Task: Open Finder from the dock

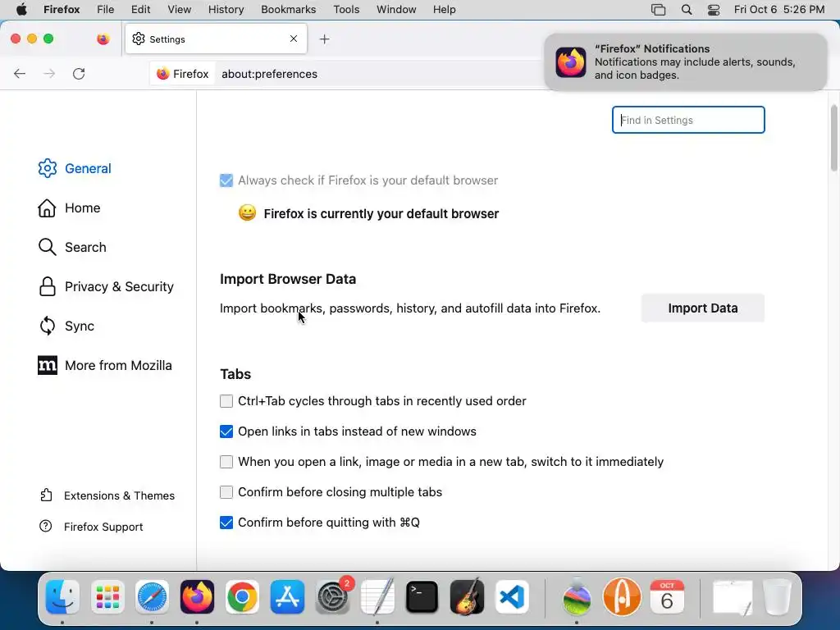Action: tap(62, 597)
